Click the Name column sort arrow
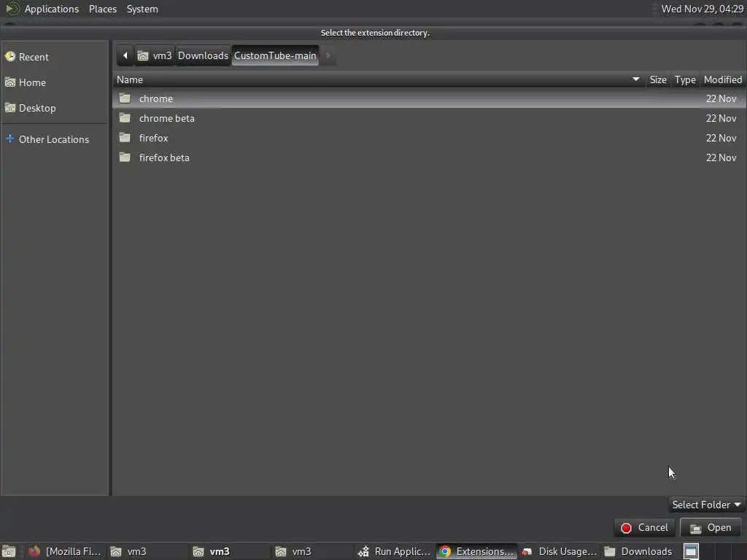Image resolution: width=747 pixels, height=560 pixels. (x=635, y=79)
